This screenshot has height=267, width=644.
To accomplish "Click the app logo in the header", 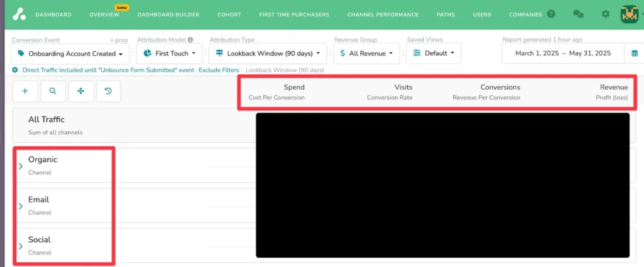I will (19, 14).
